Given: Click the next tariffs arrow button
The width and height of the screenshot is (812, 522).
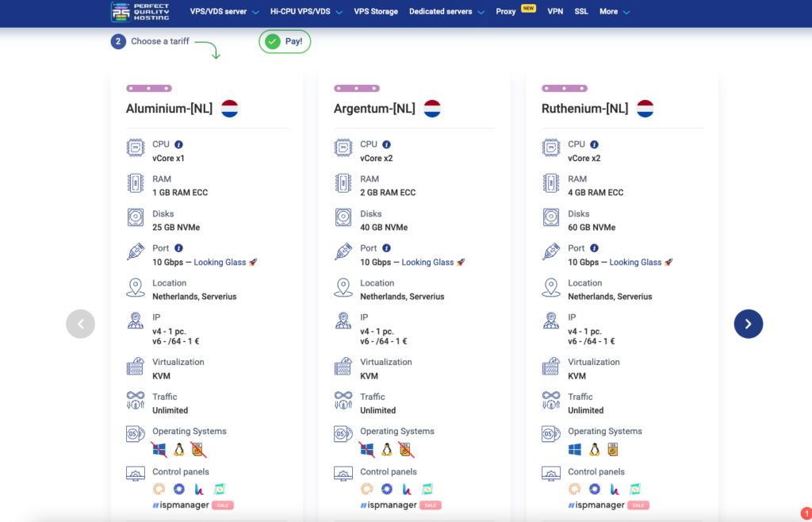Looking at the screenshot, I should 748,324.
